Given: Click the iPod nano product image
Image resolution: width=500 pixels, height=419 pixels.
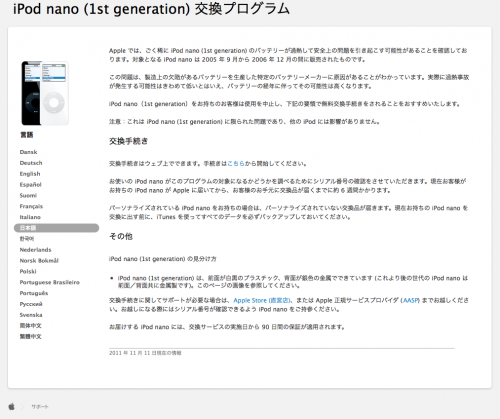Looking at the screenshot, I should click(x=45, y=93).
